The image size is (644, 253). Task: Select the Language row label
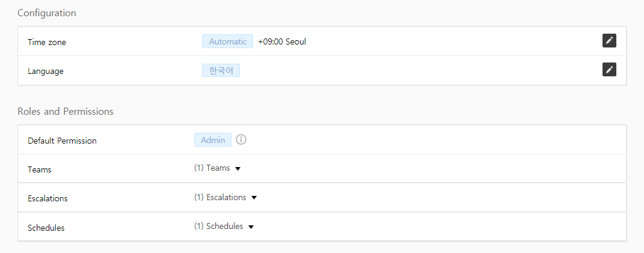point(45,71)
